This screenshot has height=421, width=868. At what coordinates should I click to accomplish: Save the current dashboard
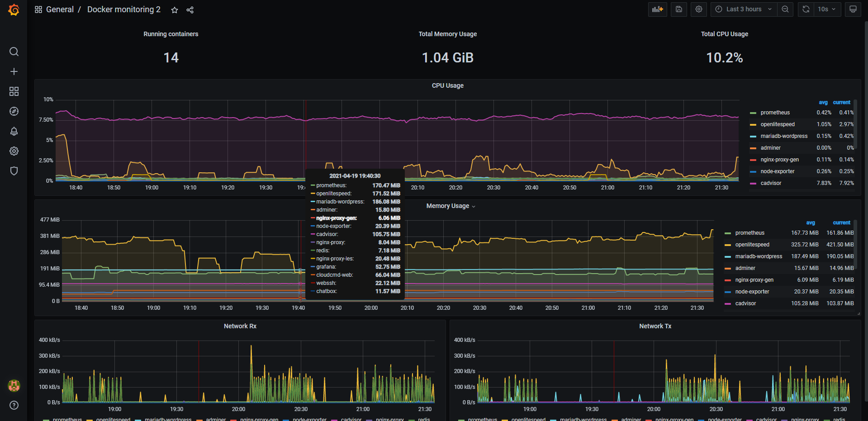[x=678, y=9]
